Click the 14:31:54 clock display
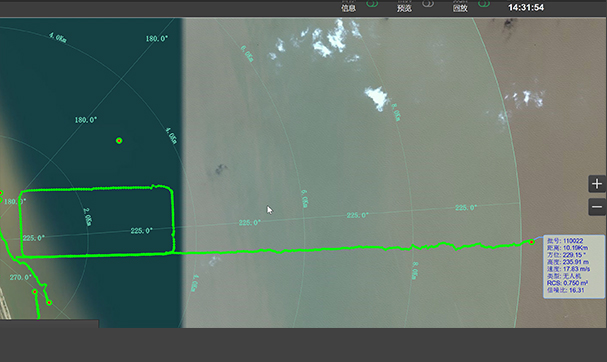Screen dimensions: 607x362 point(526,7)
